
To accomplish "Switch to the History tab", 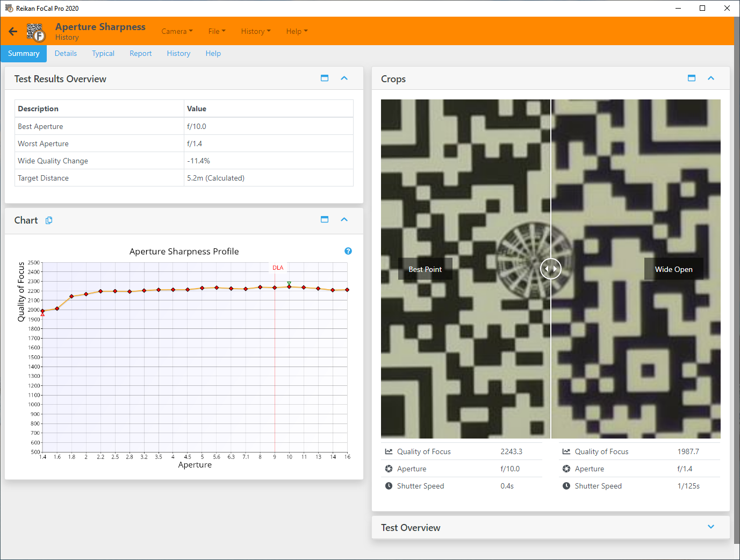I will [x=178, y=53].
